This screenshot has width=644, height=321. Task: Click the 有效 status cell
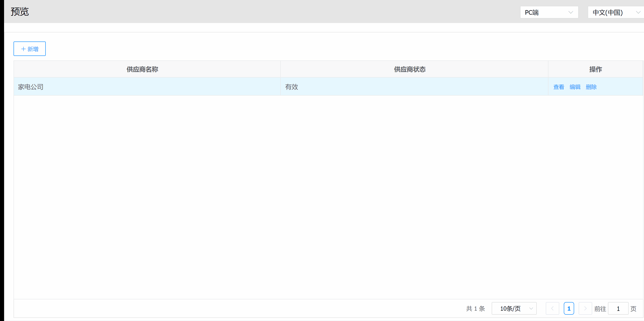point(292,87)
